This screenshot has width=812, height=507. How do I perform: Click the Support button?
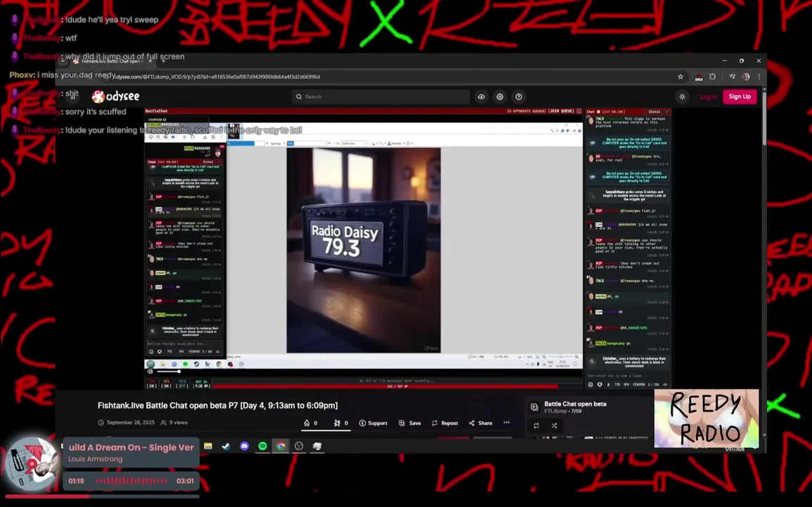[374, 423]
